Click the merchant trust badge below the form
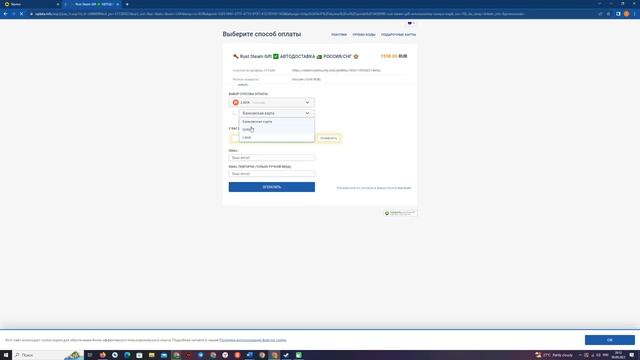Screen dimensions: 640x360 (x=400, y=213)
